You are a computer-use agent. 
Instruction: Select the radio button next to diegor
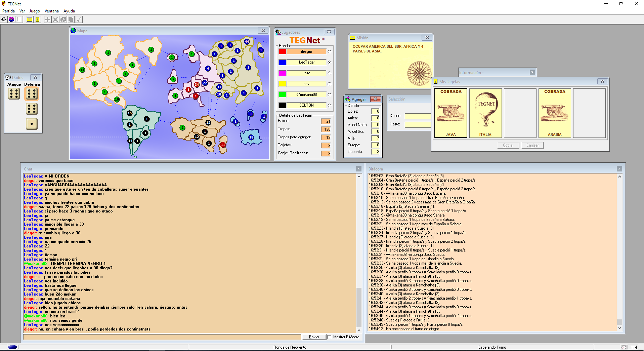(x=329, y=52)
